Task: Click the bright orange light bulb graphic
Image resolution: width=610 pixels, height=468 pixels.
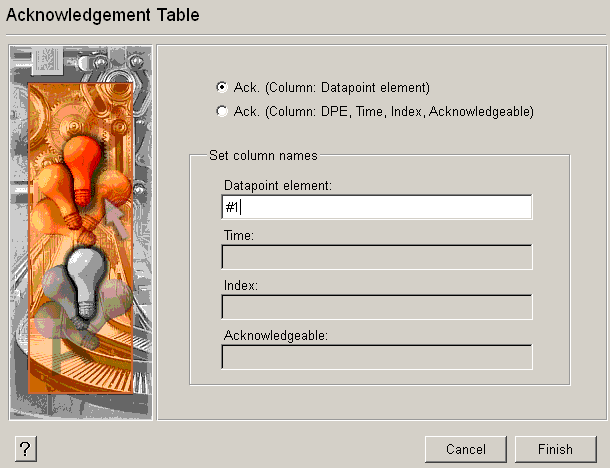Action: tap(86, 158)
